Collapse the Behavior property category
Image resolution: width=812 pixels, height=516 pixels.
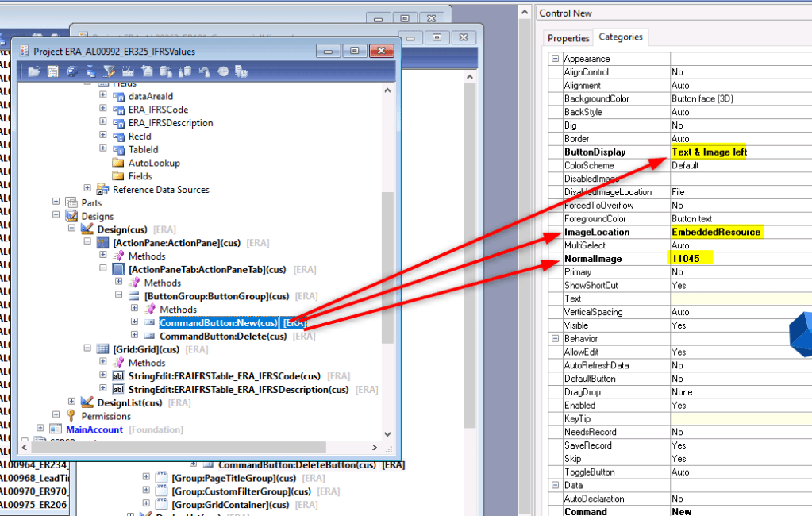[555, 339]
